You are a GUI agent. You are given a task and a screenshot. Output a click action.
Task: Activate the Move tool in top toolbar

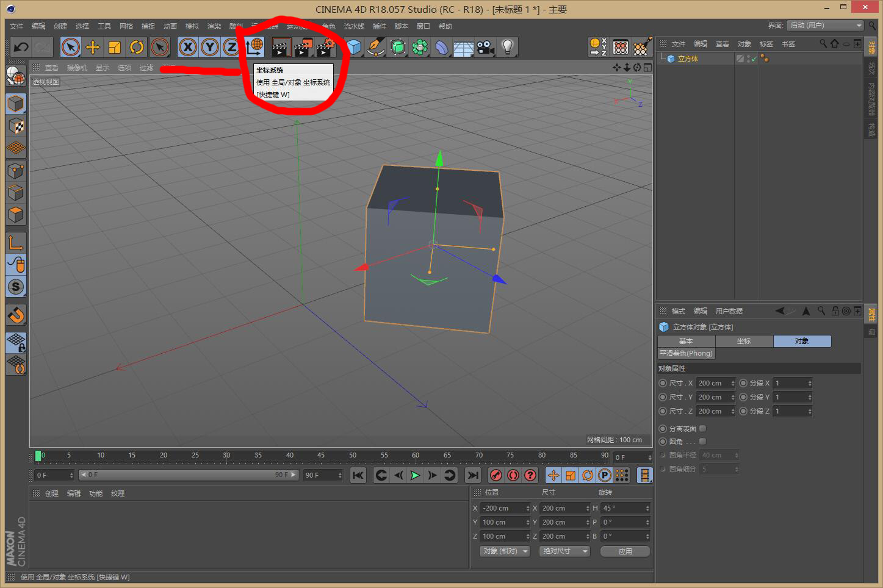93,47
